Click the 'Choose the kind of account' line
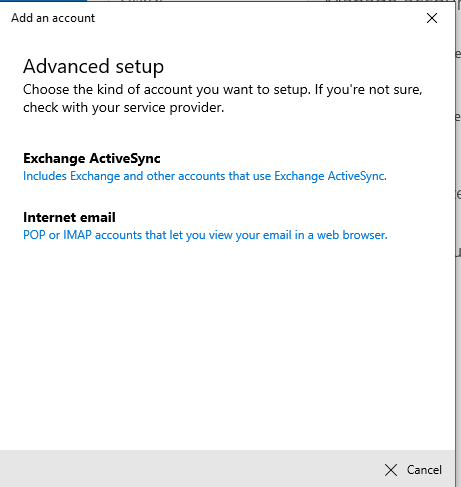The image size is (461, 487). [223, 90]
